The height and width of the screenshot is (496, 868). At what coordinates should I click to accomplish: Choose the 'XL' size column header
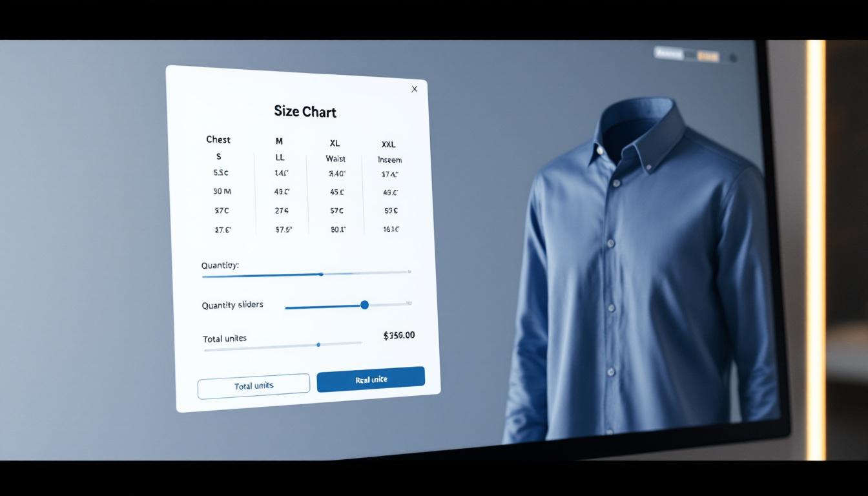[335, 143]
